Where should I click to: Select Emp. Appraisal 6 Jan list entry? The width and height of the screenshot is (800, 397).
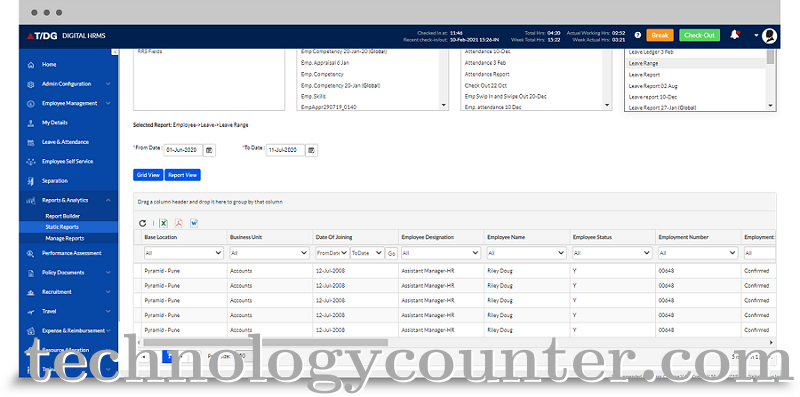click(x=325, y=63)
